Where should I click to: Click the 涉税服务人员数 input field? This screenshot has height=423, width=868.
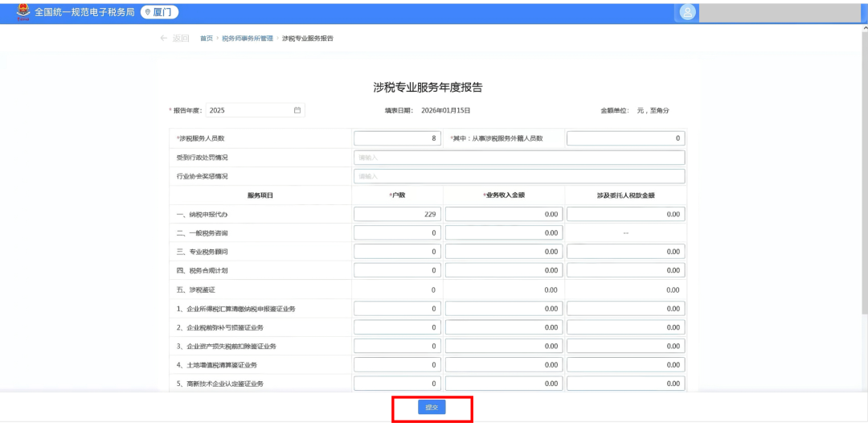coord(398,138)
